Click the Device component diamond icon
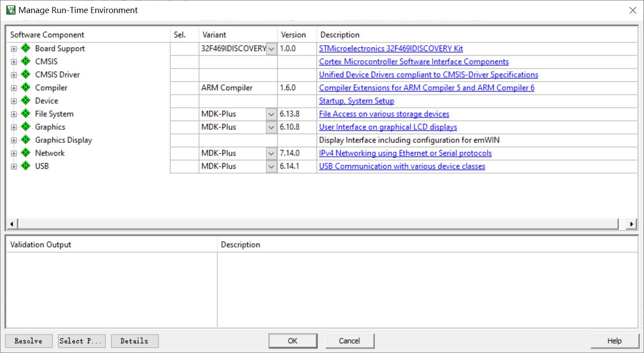This screenshot has height=353, width=644. pos(26,101)
